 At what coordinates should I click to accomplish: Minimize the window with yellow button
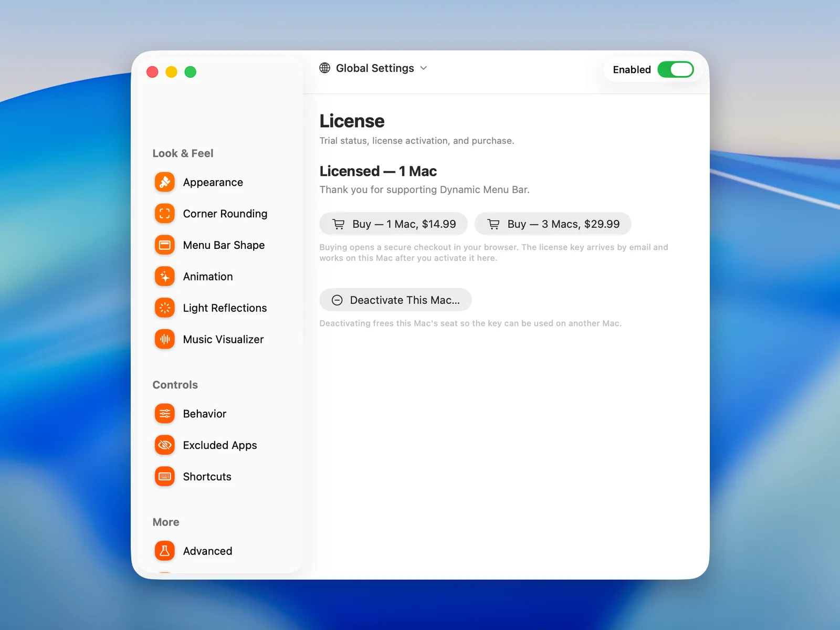click(172, 72)
